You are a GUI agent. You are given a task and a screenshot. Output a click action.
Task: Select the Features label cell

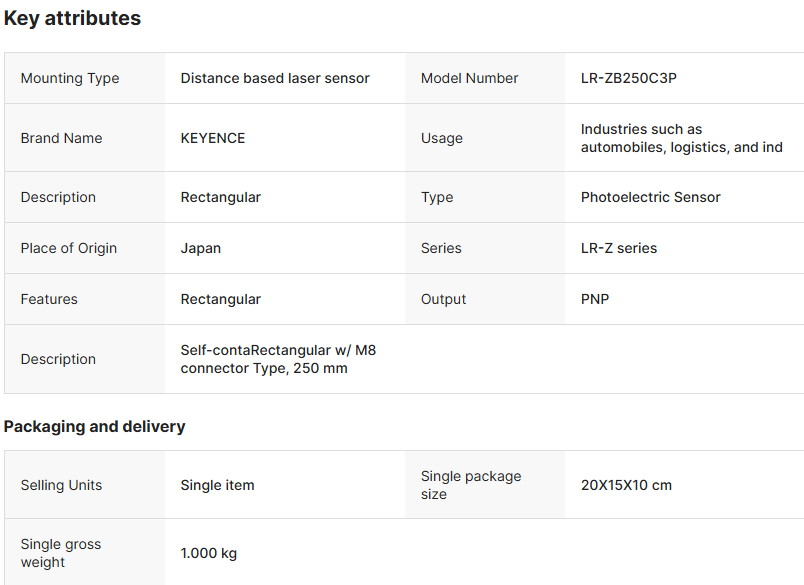tap(48, 299)
